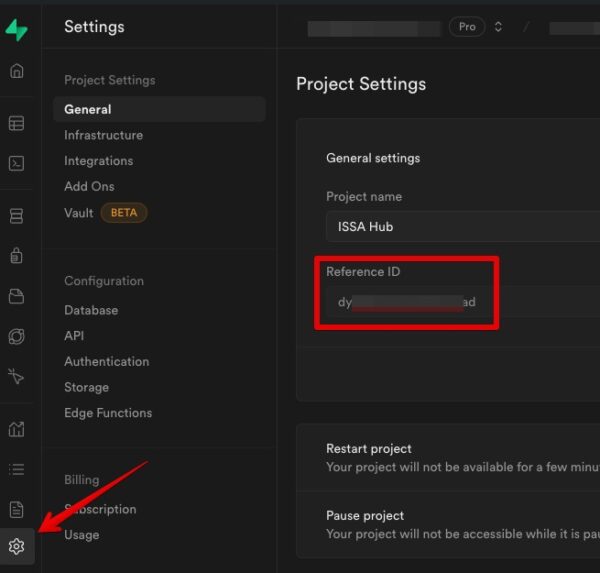Click the Project Settings gear icon
600x573 pixels.
(16, 546)
